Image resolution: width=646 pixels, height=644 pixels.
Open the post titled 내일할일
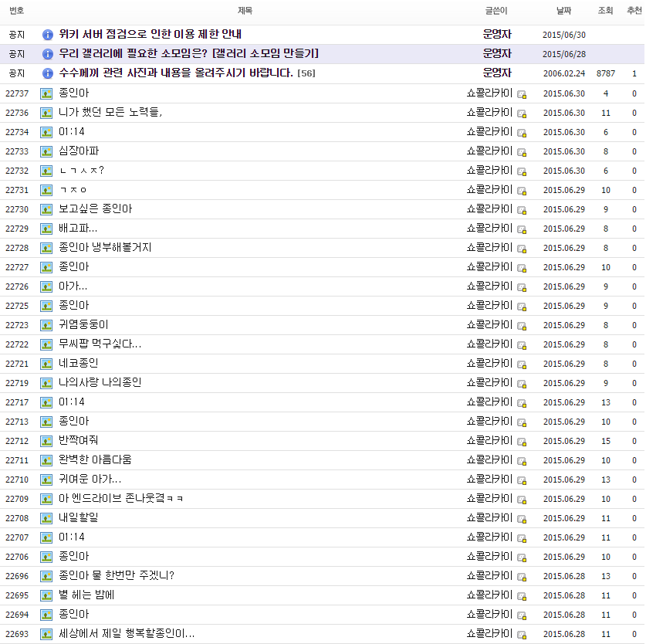[x=78, y=517]
